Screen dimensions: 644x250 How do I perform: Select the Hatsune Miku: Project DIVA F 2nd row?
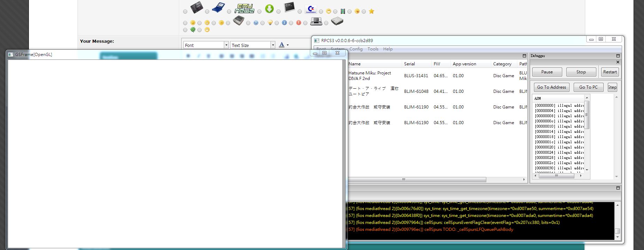[x=370, y=75]
